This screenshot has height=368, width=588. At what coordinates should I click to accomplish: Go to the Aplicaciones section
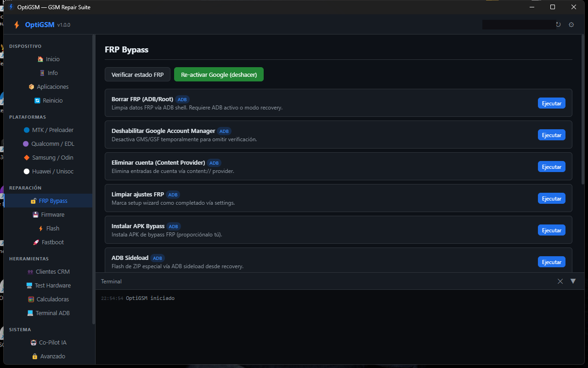pyautogui.click(x=48, y=87)
